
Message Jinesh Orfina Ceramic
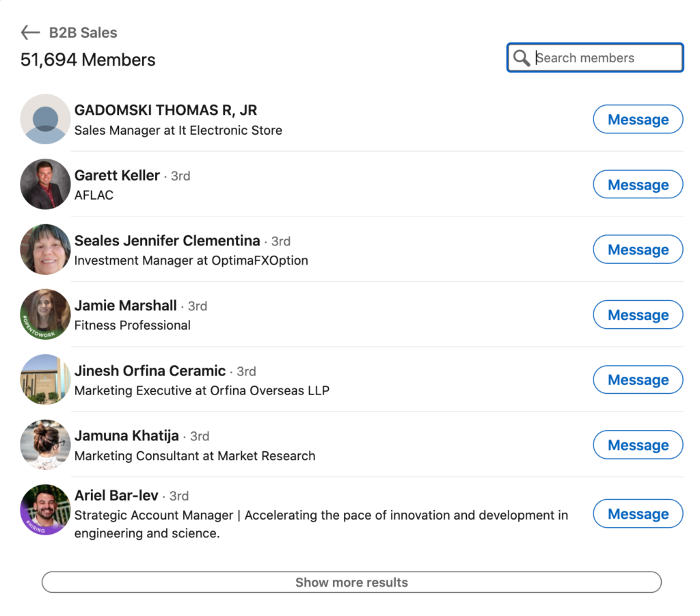(x=637, y=380)
